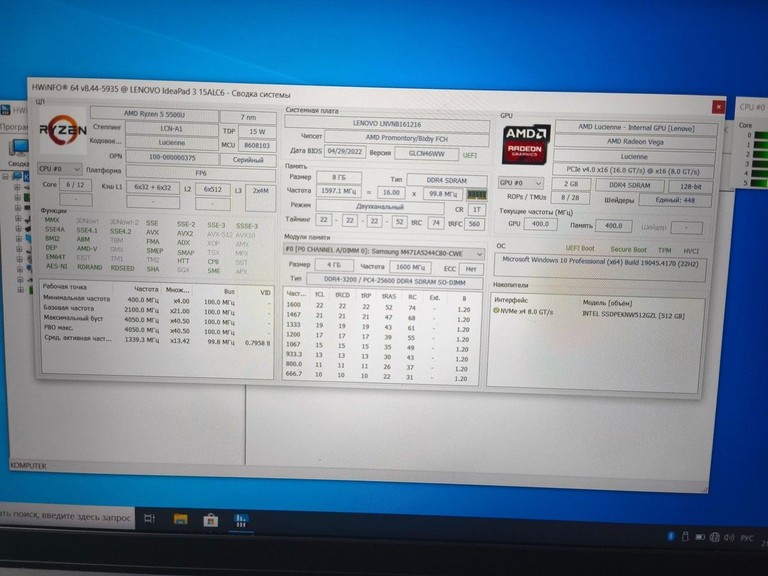
Task: Click the Windows search box on the taskbar
Action: [66, 516]
